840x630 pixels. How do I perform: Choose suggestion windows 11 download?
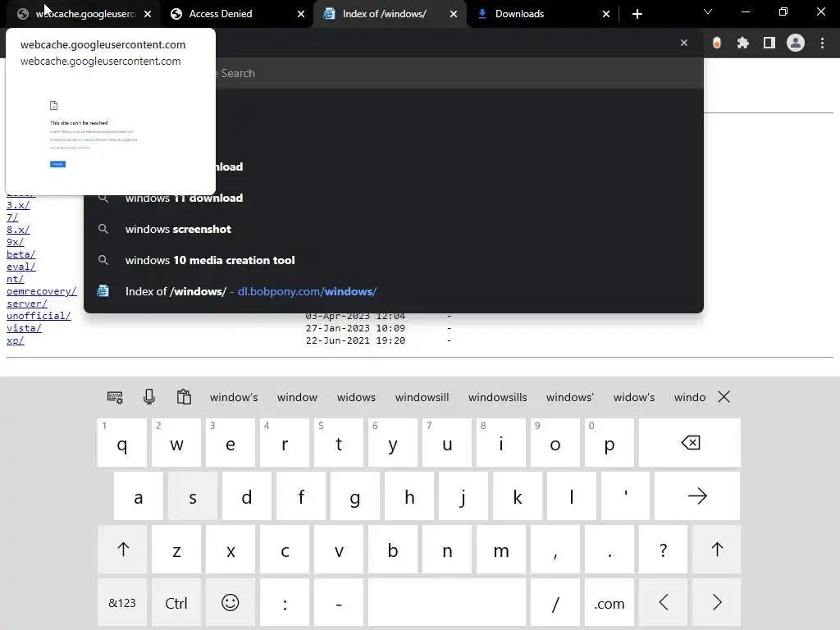[393, 199]
